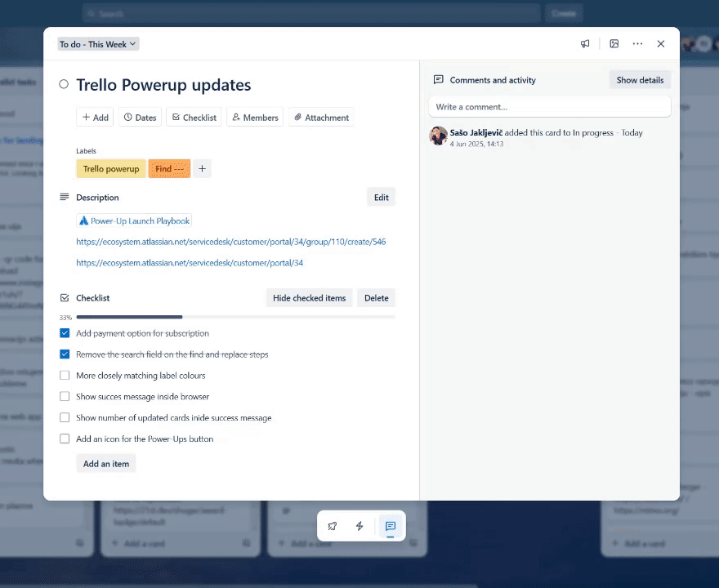Focus the 'Write a comment...' field
The height and width of the screenshot is (588, 719).
click(x=550, y=107)
